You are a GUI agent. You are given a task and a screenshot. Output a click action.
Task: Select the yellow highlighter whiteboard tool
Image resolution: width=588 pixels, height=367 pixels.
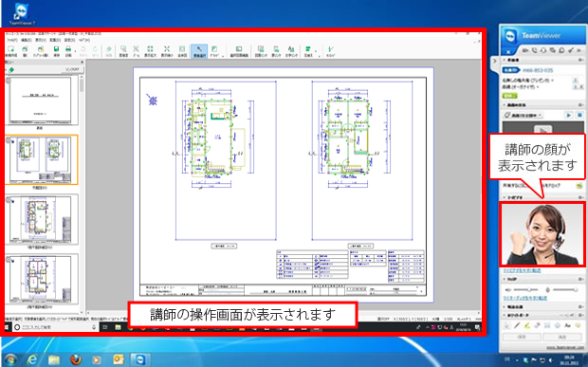pos(527,325)
